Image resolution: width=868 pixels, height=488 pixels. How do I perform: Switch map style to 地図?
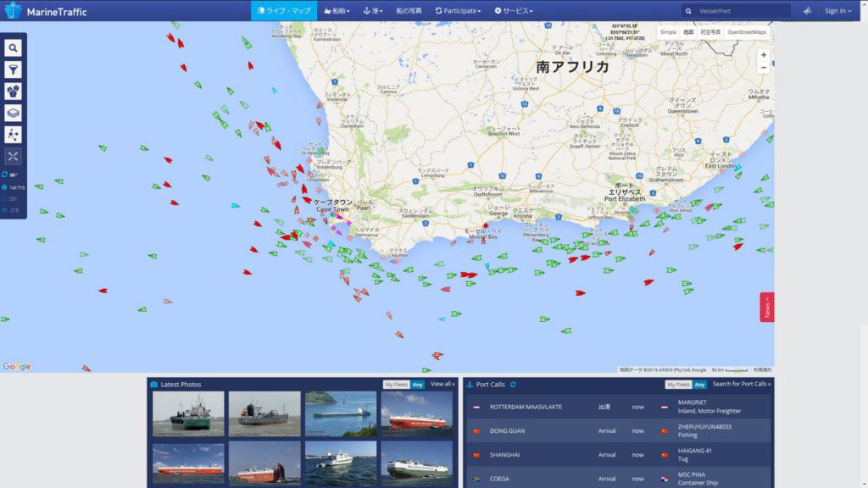click(x=688, y=32)
